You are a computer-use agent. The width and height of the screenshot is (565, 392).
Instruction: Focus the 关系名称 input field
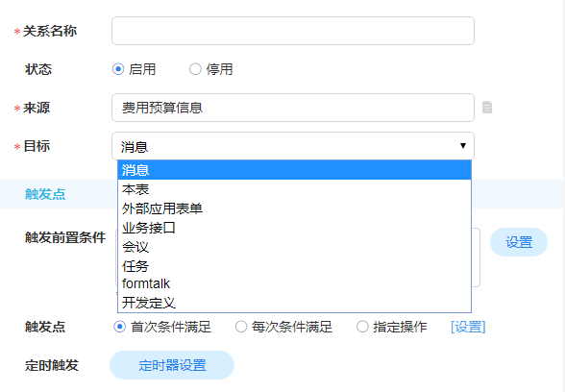tap(293, 31)
